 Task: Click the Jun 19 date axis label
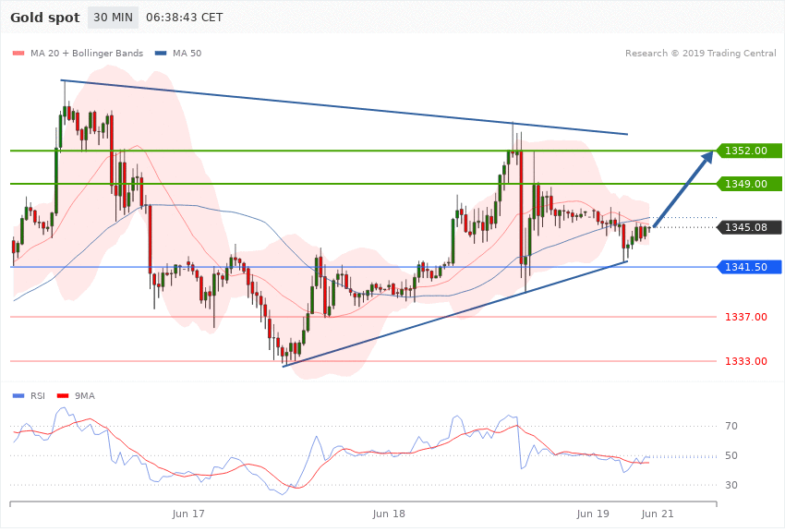pos(593,514)
